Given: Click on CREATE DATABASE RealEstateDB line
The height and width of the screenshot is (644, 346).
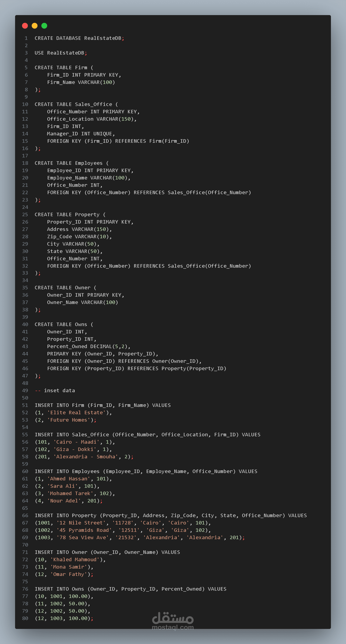Looking at the screenshot, I should [x=79, y=38].
